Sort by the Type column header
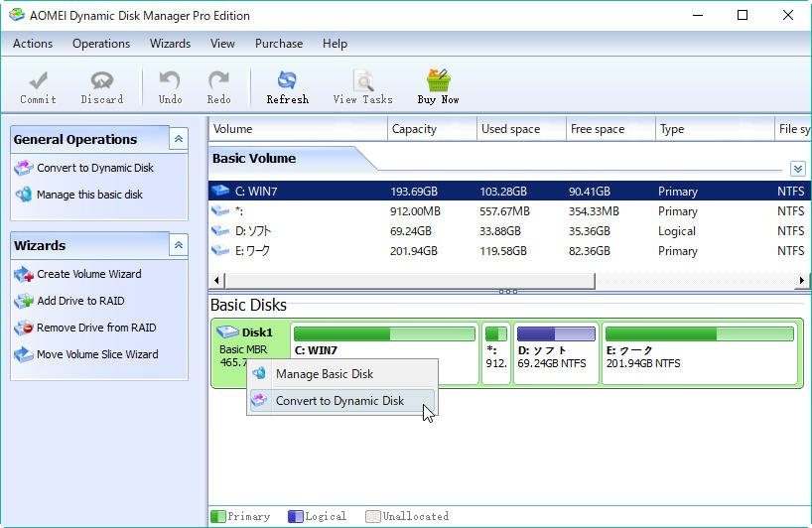This screenshot has height=528, width=812. point(715,129)
